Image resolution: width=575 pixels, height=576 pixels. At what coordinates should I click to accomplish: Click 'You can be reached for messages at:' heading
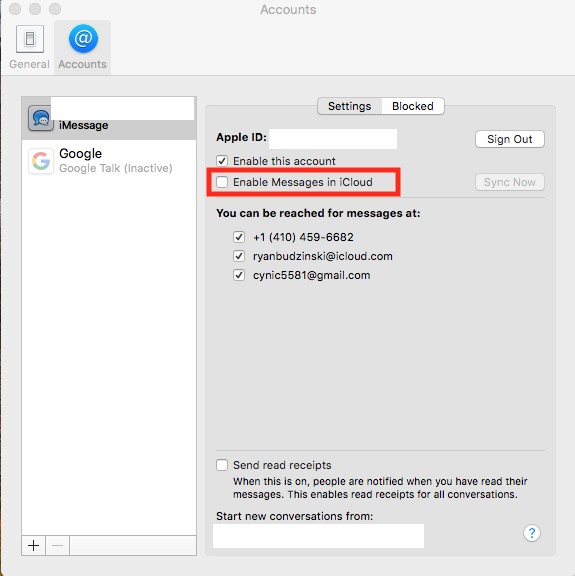[x=318, y=213]
